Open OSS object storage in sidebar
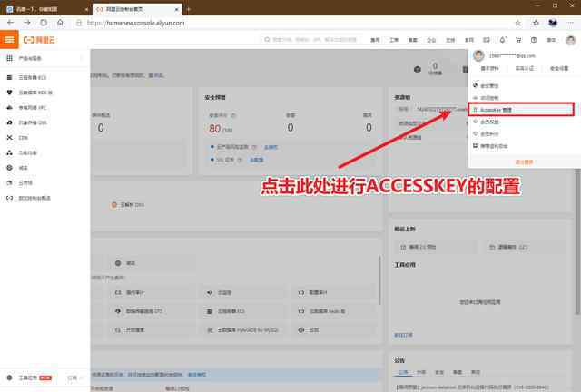581x392 pixels. 33,122
